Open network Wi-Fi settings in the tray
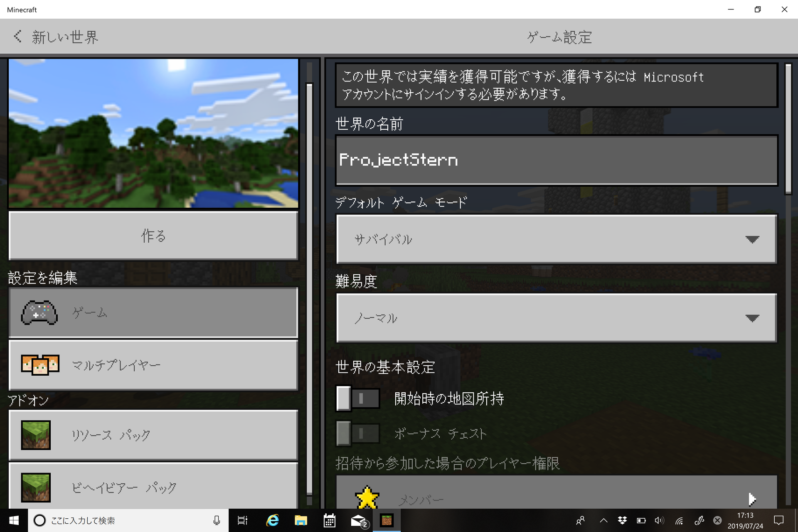798x532 pixels. click(679, 520)
